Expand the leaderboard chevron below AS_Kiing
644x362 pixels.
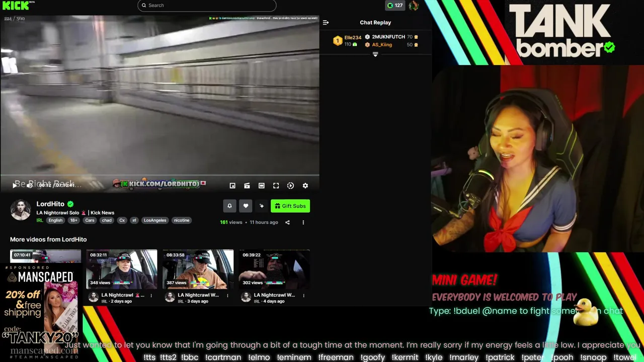[375, 54]
